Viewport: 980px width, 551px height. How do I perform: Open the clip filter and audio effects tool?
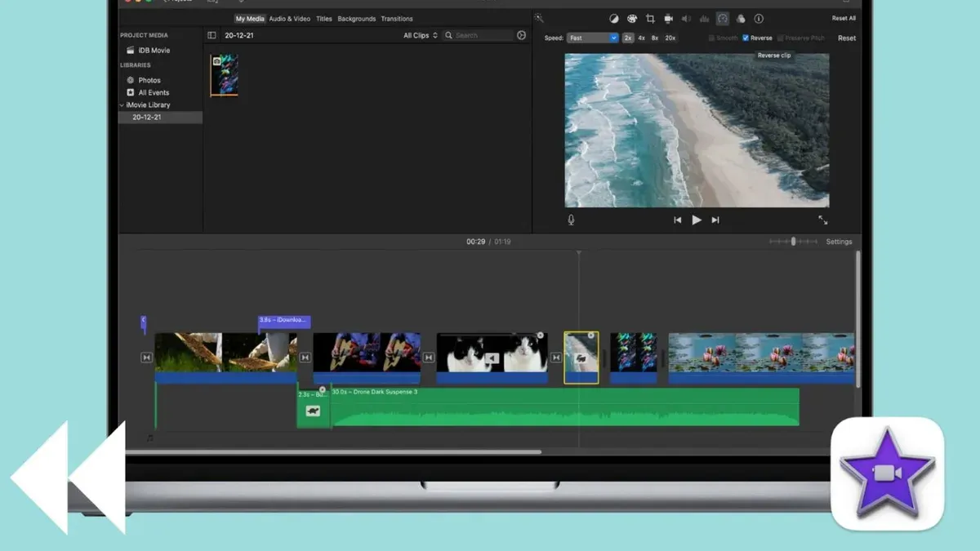(741, 18)
